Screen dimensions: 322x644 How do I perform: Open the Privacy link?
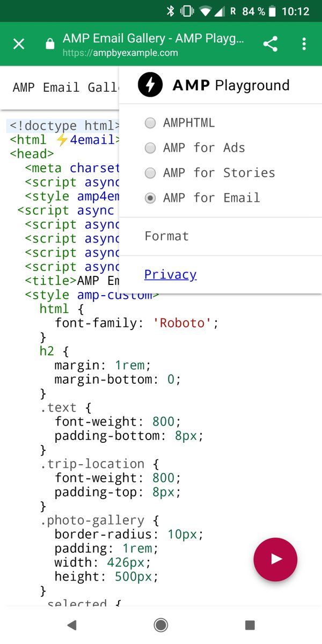pyautogui.click(x=170, y=275)
